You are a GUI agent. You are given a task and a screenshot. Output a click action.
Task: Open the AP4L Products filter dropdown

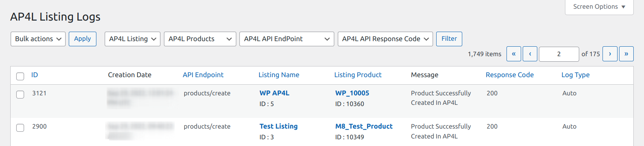[200, 39]
